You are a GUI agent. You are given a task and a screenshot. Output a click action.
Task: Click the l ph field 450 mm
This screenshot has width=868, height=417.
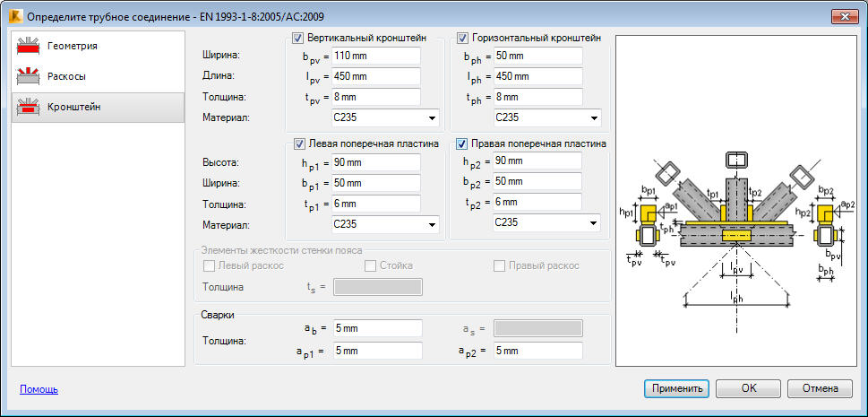coord(538,76)
